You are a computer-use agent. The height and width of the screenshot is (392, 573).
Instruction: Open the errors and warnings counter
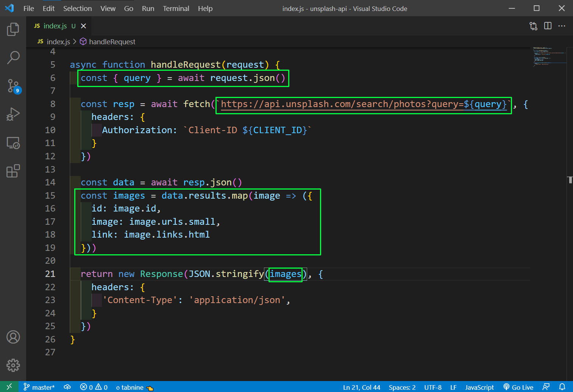(x=94, y=387)
